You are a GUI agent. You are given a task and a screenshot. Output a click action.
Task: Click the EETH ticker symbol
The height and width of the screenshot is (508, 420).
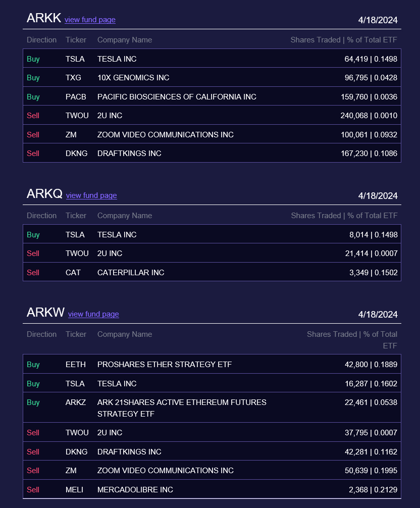76,365
